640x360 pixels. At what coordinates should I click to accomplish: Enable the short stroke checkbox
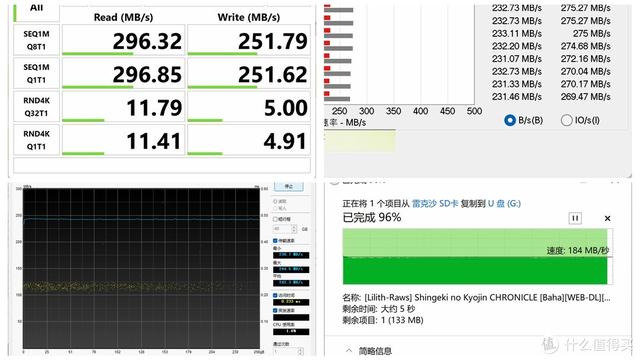click(x=276, y=219)
